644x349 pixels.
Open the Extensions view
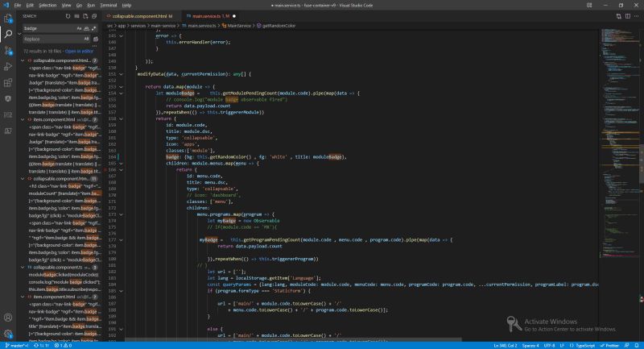click(x=8, y=83)
